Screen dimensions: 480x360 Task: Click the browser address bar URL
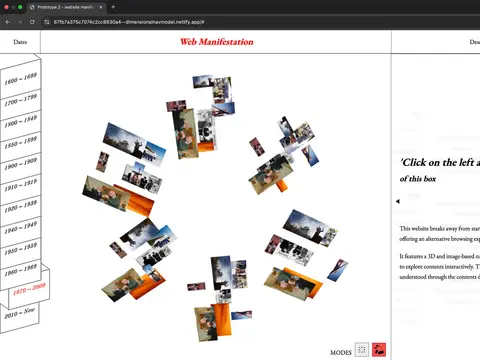coord(129,22)
